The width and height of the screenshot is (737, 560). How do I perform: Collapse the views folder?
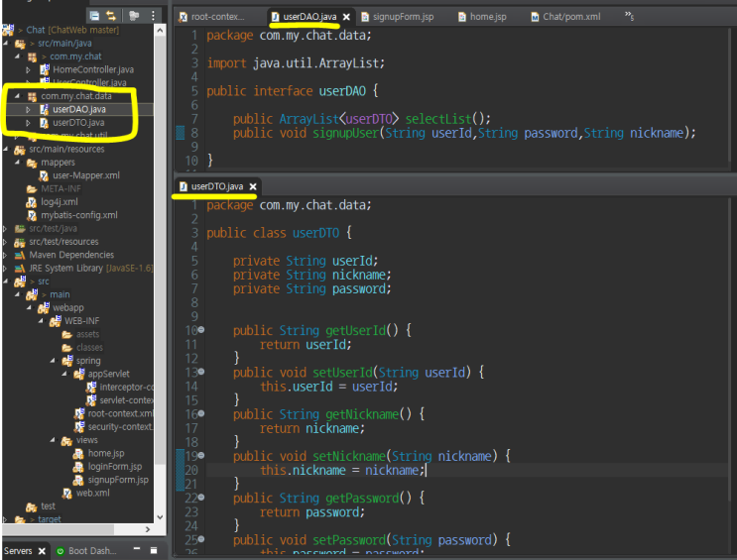[53, 440]
